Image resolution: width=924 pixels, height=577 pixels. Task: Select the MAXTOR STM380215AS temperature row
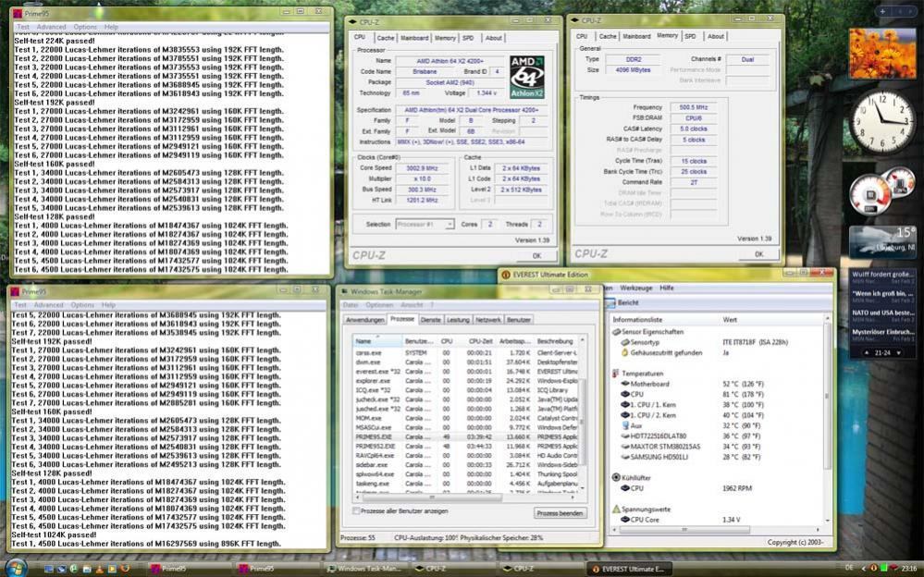pyautogui.click(x=717, y=447)
